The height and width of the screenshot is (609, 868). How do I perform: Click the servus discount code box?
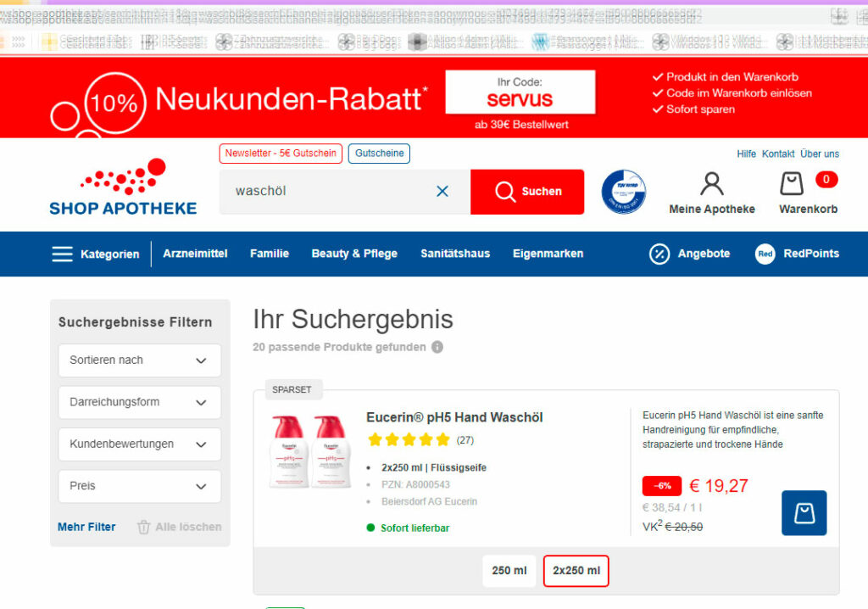pyautogui.click(x=520, y=92)
